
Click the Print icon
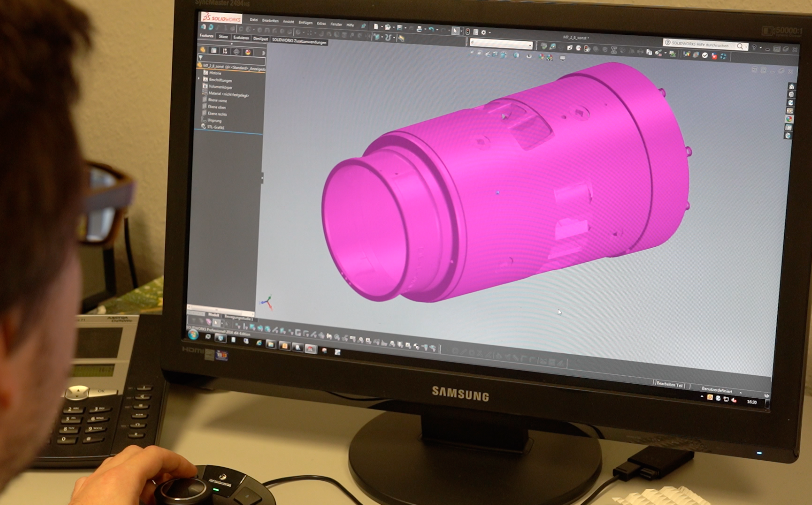419,29
